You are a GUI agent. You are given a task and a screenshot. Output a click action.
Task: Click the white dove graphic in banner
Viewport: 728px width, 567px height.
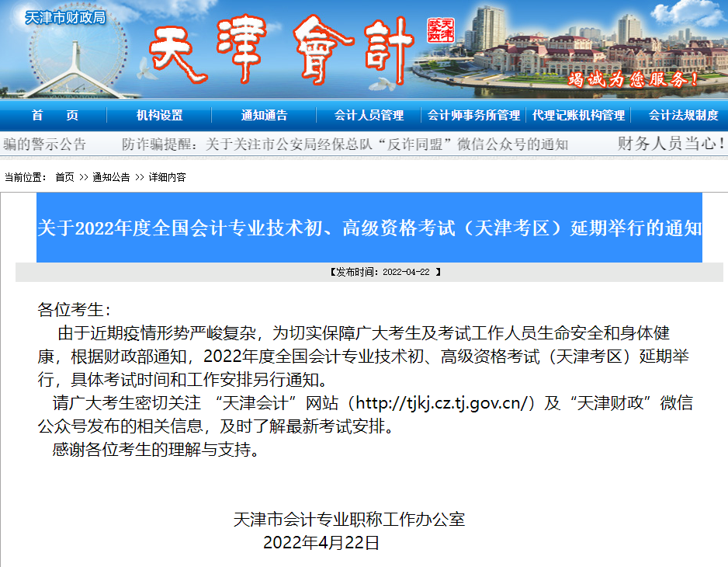pos(147,70)
